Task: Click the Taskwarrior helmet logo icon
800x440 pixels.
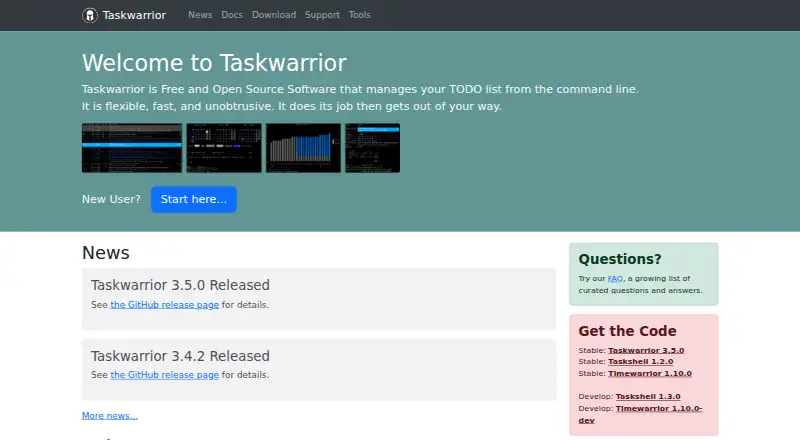Action: [x=90, y=15]
